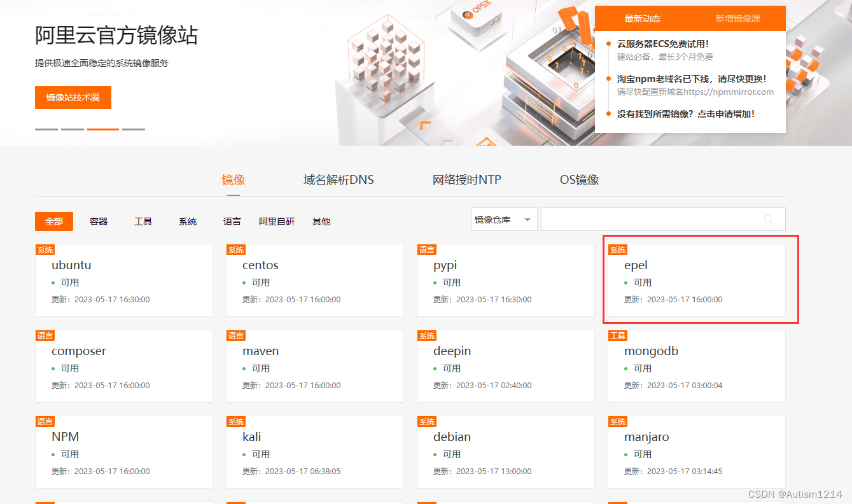Click the npmmirror.com notice text

click(x=695, y=92)
